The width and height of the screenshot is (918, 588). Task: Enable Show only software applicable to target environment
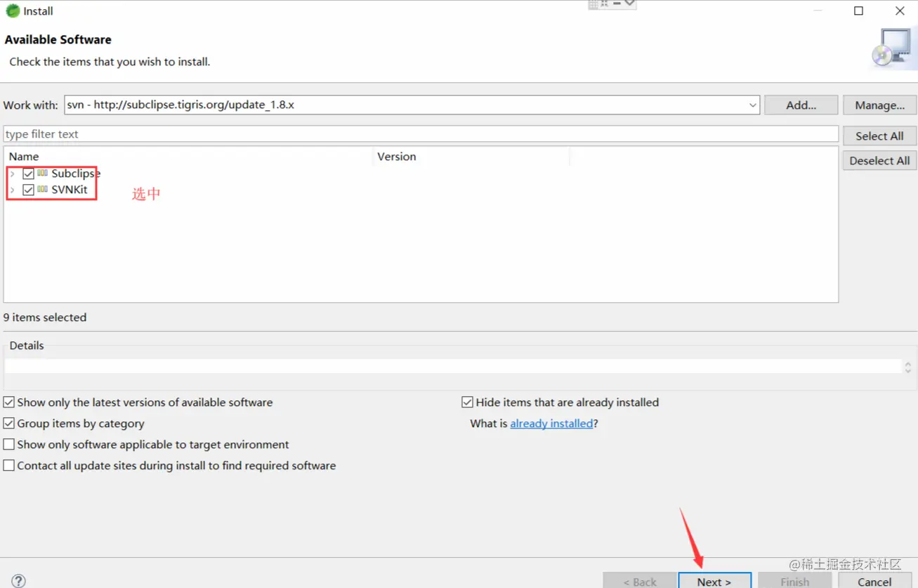pos(9,445)
